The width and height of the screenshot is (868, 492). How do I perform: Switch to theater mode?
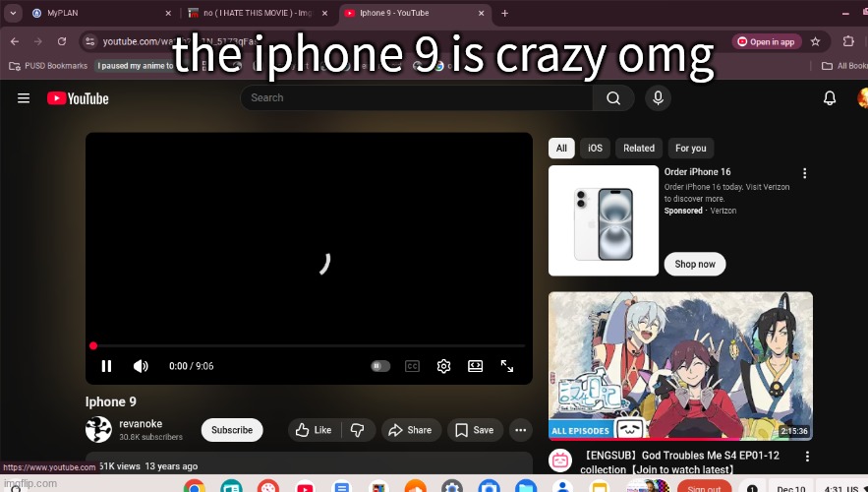coord(475,366)
